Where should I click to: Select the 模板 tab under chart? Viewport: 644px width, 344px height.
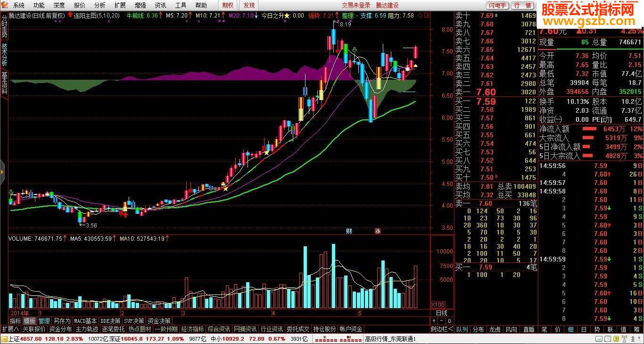[29, 321]
